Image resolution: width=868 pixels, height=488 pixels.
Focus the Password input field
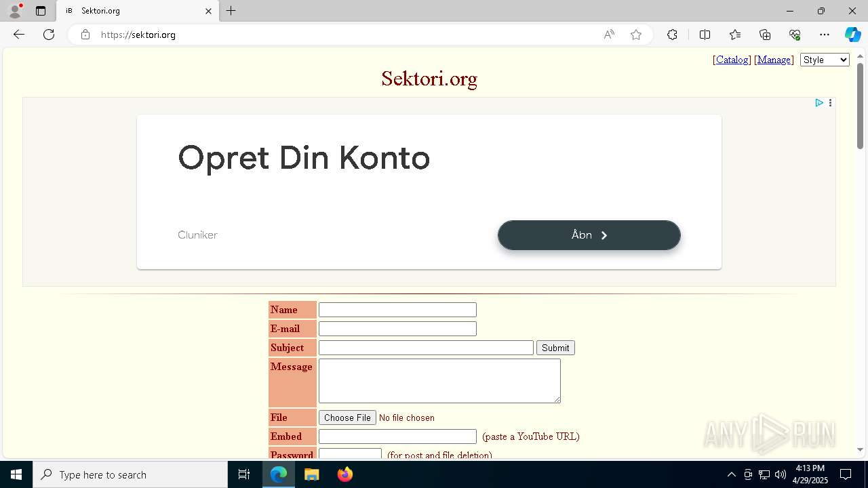click(350, 454)
